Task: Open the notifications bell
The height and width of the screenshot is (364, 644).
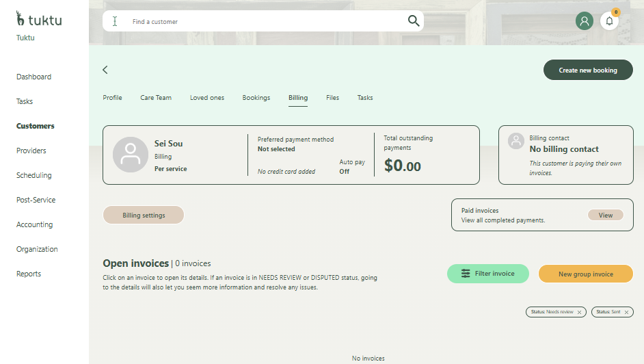Action: (609, 21)
